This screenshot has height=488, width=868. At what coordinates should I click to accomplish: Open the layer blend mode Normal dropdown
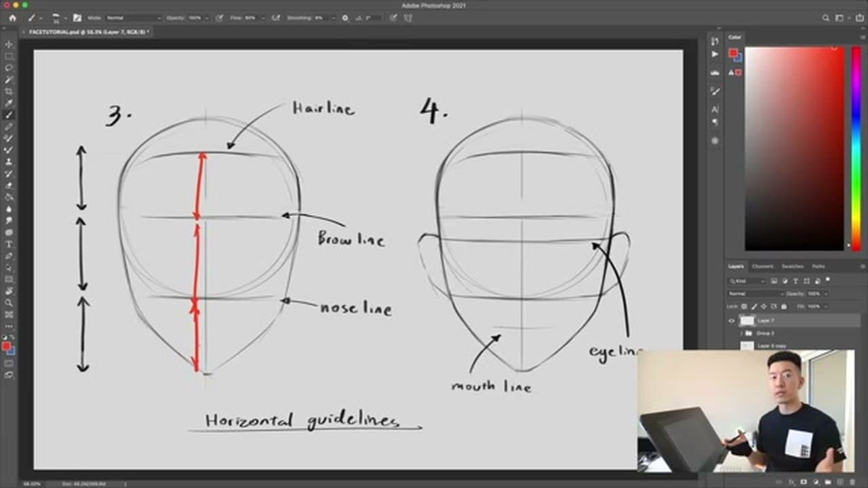click(x=756, y=293)
